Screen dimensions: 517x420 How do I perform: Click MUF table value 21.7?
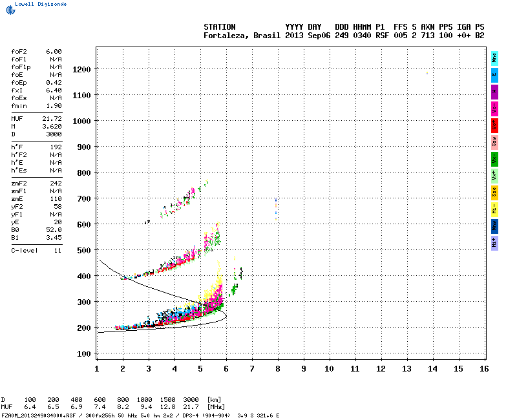click(x=191, y=407)
